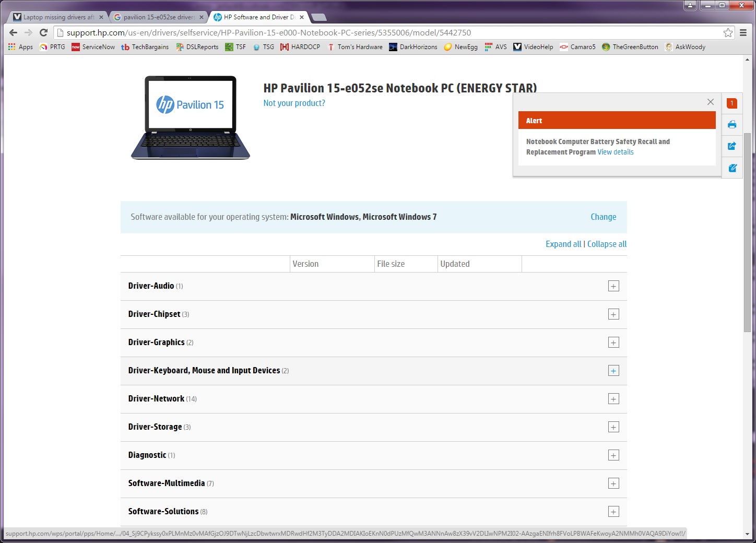
Task: Bookmark this page with the star icon
Action: [728, 32]
